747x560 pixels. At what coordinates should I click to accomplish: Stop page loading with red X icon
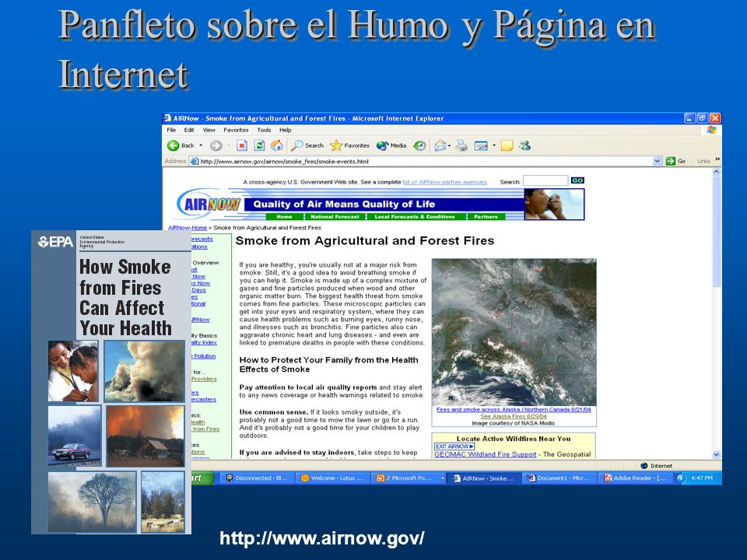pyautogui.click(x=242, y=145)
